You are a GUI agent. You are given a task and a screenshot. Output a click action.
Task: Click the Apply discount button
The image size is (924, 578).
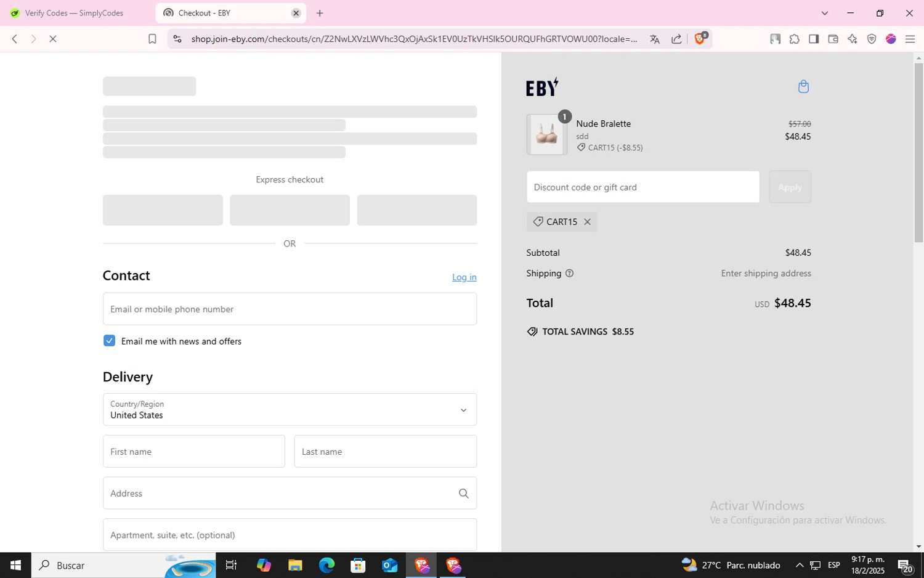790,187
